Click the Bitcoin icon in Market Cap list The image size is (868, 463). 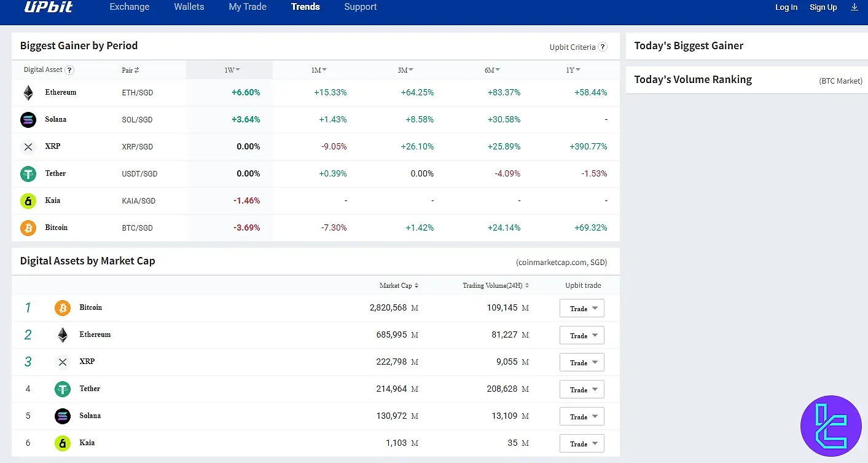(62, 307)
